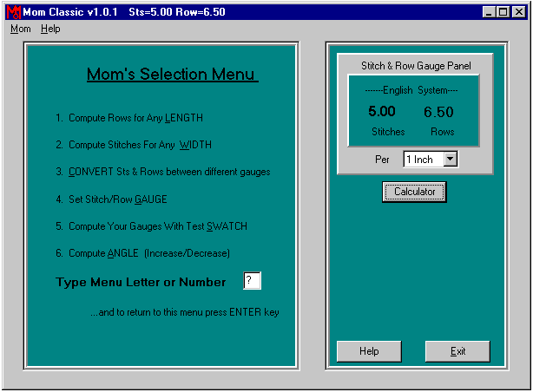Click the Exit button
The width and height of the screenshot is (533, 392).
pos(457,351)
